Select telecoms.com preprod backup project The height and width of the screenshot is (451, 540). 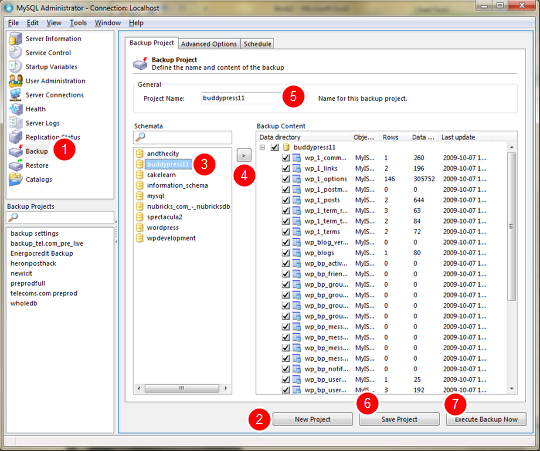pos(44,294)
